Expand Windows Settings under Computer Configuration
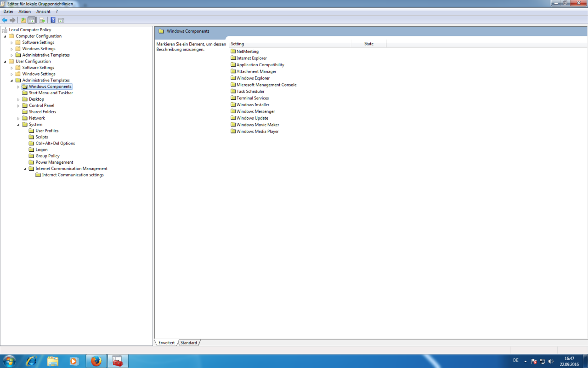The image size is (588, 368). [x=12, y=49]
